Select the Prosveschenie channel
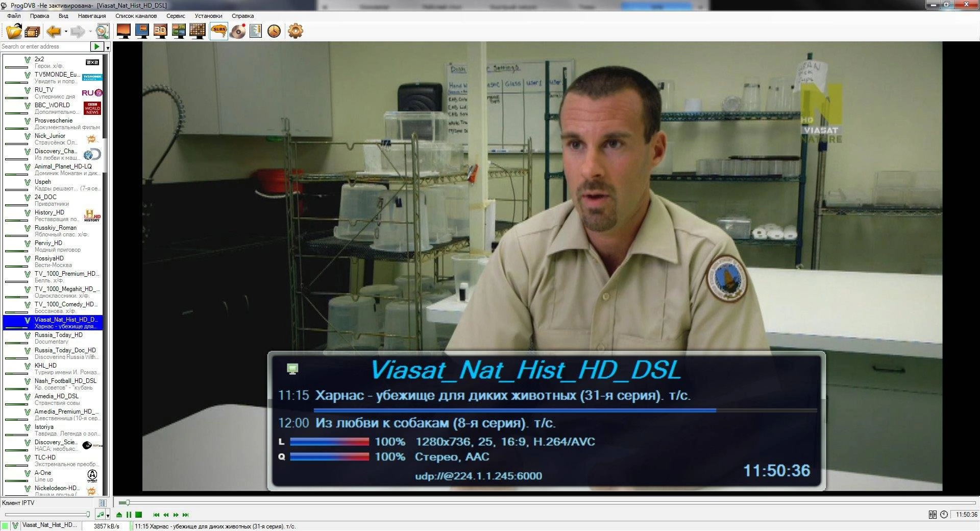This screenshot has height=531, width=980. pyautogui.click(x=53, y=124)
